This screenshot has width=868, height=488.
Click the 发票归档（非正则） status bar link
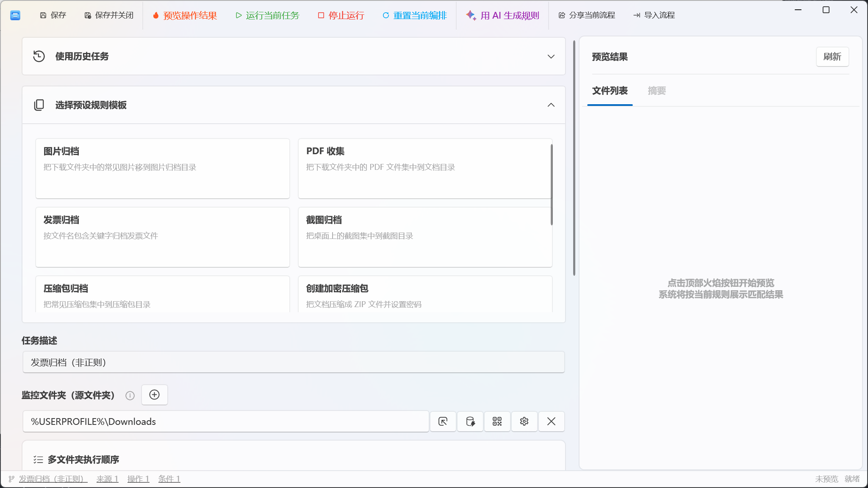(x=53, y=479)
